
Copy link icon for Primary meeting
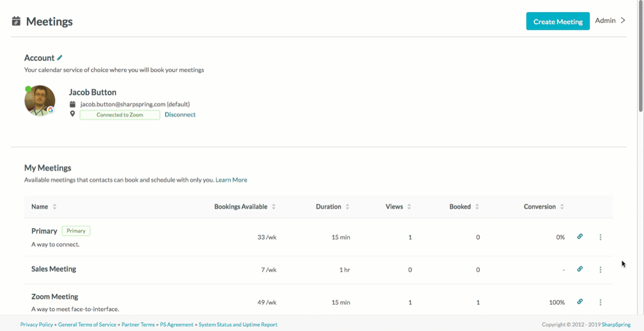(580, 236)
